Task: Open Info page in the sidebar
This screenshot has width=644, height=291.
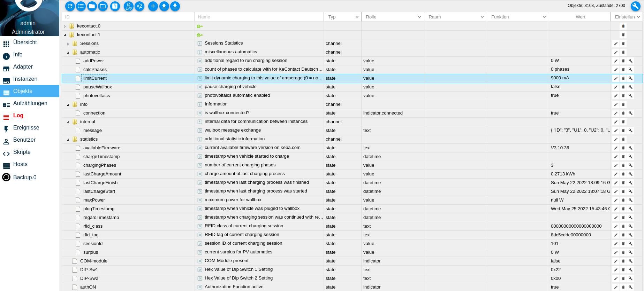Action: [30, 55]
